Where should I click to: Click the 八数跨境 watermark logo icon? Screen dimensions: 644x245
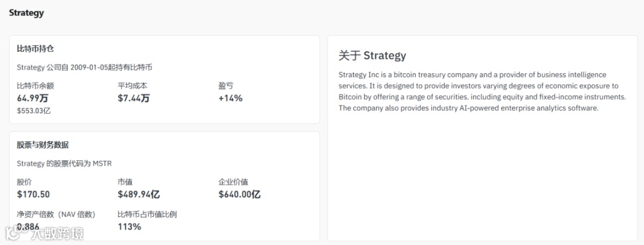pos(17,232)
